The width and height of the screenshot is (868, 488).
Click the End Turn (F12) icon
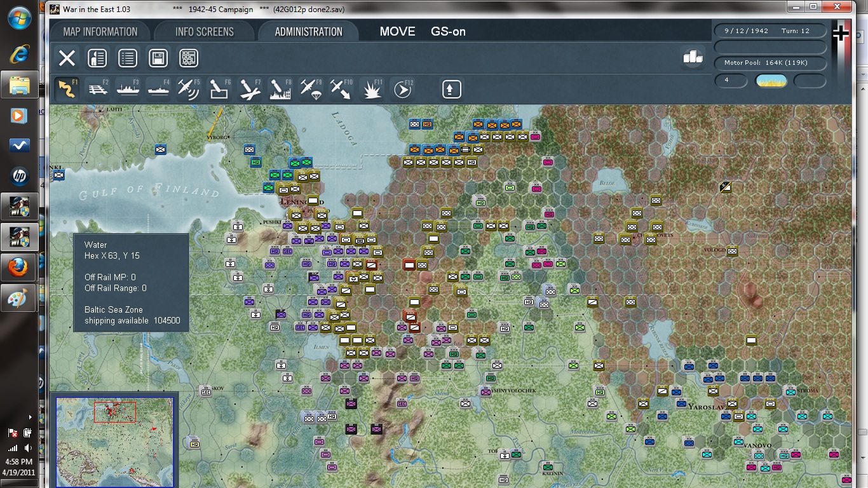402,89
